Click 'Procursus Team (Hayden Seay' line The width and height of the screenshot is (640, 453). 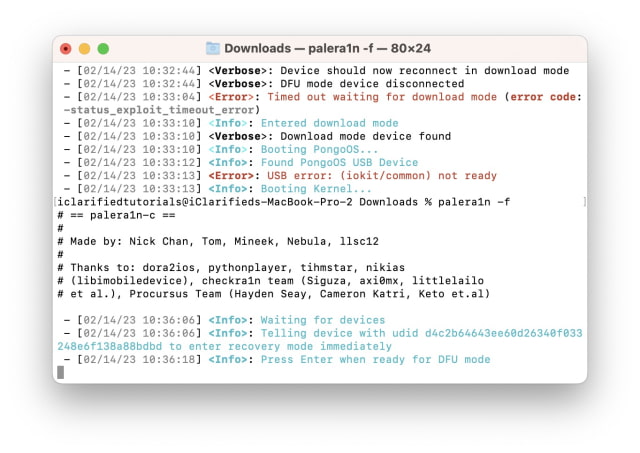(274, 294)
